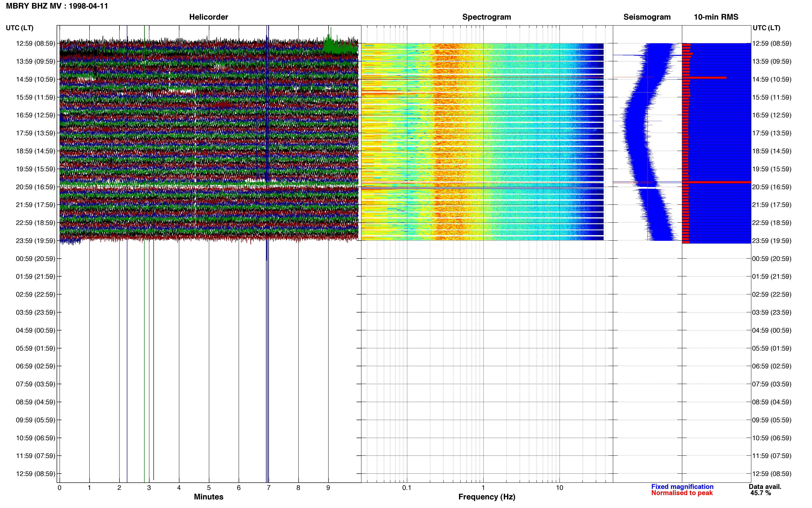Click 08:59 (04:59) on the left time axis
Viewport: 812px width, 508px height.
[36, 402]
